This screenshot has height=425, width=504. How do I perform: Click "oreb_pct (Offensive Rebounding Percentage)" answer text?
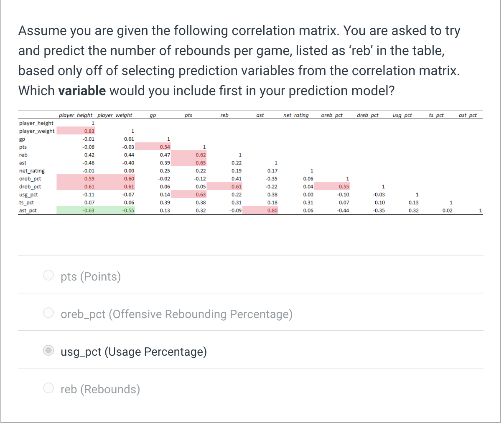tap(176, 314)
